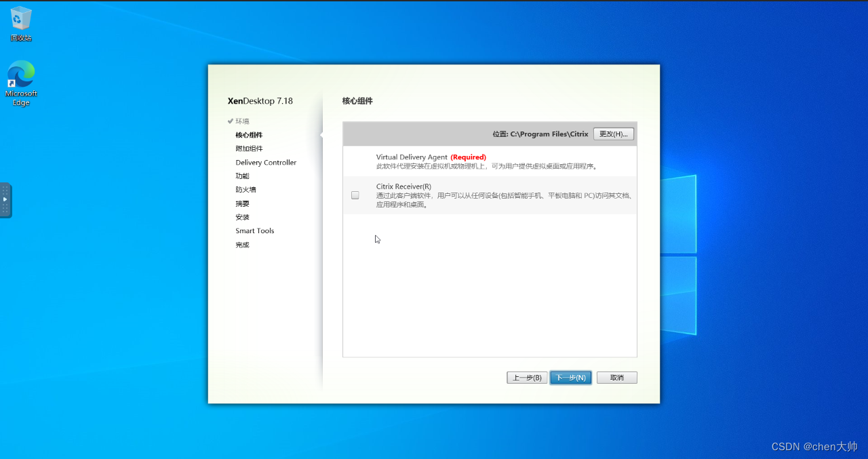This screenshot has height=459, width=868.
Task: Select the 附加组件 step in sidebar
Action: [x=249, y=148]
